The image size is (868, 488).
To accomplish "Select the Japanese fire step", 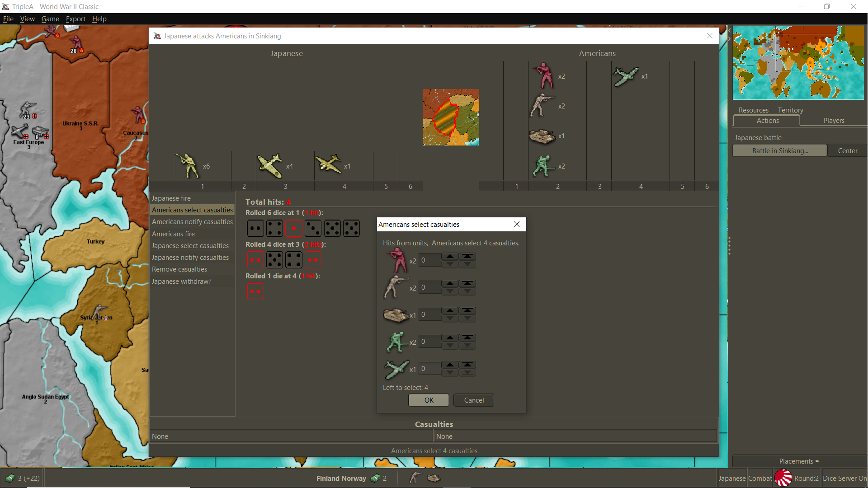I will 192,198.
